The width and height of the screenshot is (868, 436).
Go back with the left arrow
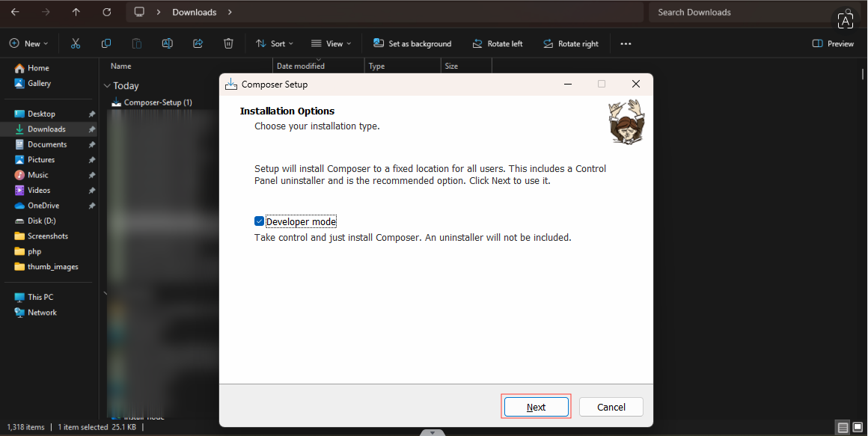tap(15, 12)
